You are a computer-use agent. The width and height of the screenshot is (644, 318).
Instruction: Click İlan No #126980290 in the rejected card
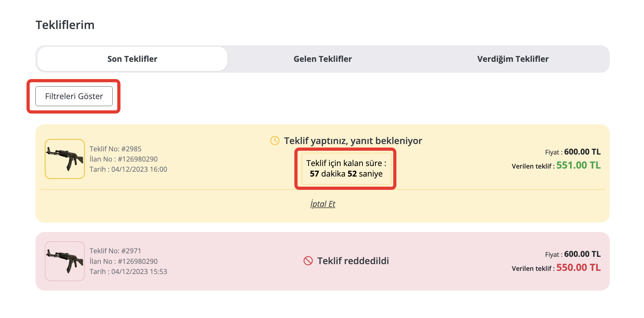pyautogui.click(x=124, y=261)
